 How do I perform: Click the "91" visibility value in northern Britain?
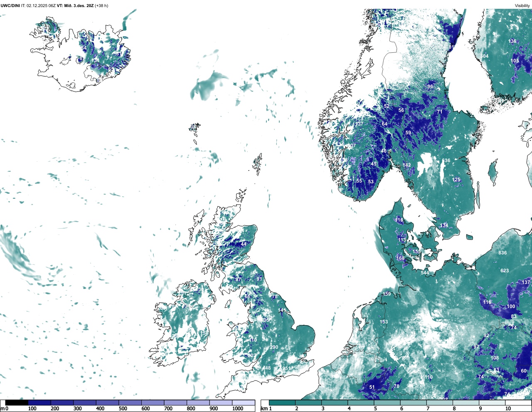pos(259,279)
